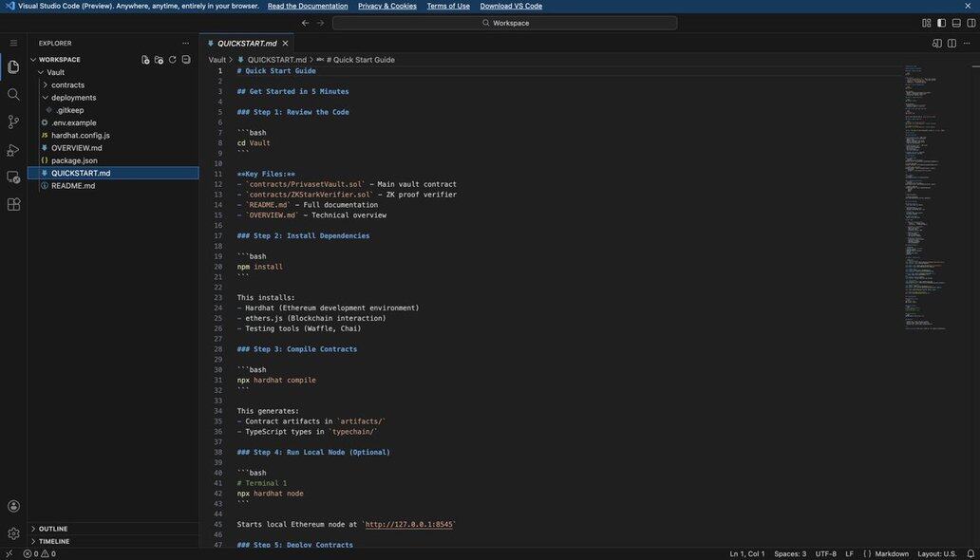Viewport: 980px width, 560px height.
Task: Toggle the bottom panel visibility
Action: pos(956,23)
